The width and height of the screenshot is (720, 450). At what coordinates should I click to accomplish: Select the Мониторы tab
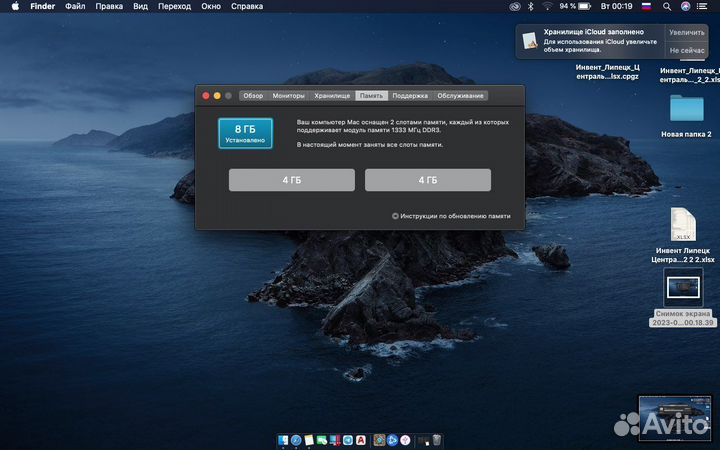tap(288, 96)
